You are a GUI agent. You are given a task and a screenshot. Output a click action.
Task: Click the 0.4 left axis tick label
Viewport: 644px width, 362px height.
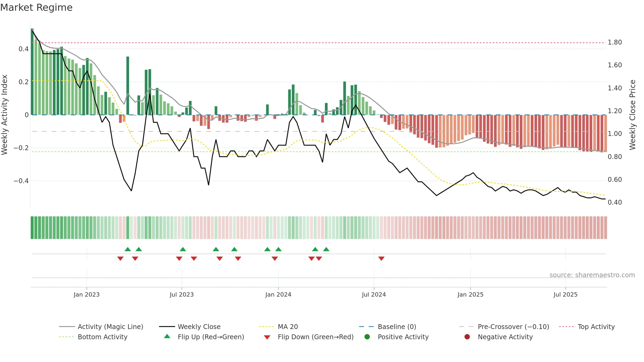[x=24, y=49]
